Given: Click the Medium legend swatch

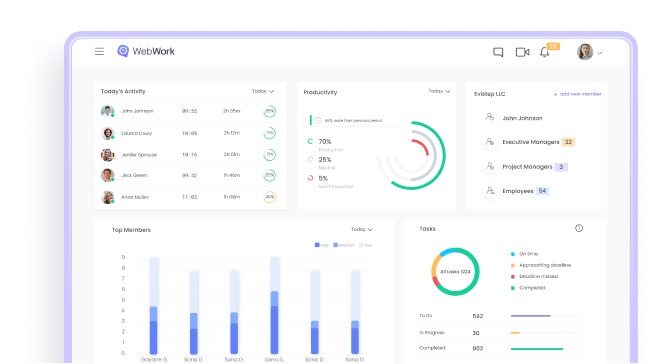Looking at the screenshot, I should click(x=336, y=245).
